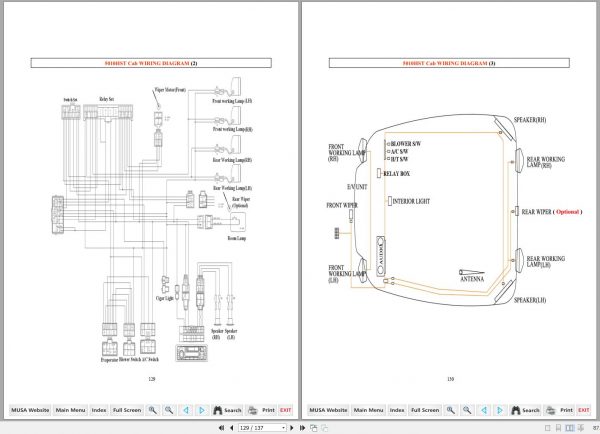Image resolution: width=600 pixels, height=434 pixels.
Task: Open Index on left page toolbar
Action: (99, 410)
